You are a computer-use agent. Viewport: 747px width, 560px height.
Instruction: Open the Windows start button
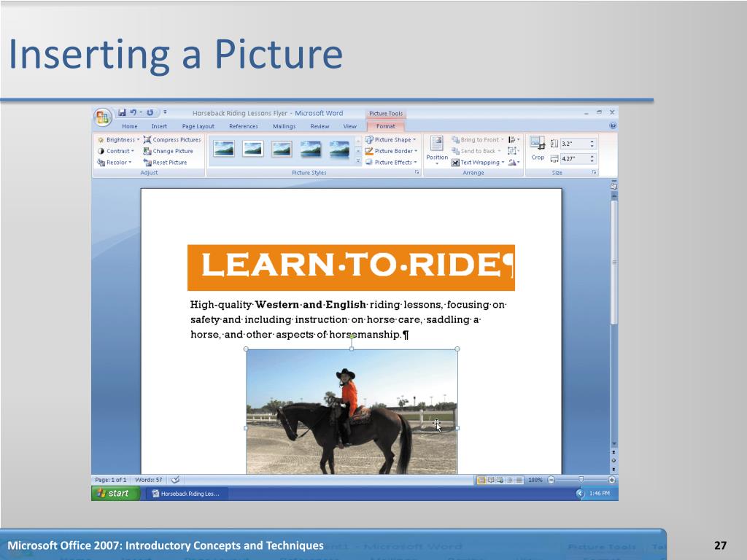click(x=116, y=494)
